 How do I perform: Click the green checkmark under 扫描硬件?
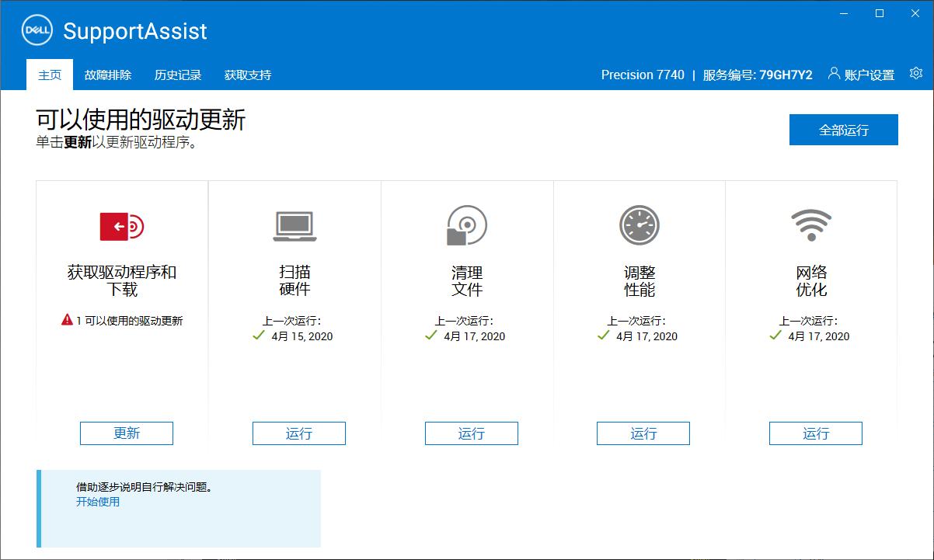pyautogui.click(x=257, y=336)
